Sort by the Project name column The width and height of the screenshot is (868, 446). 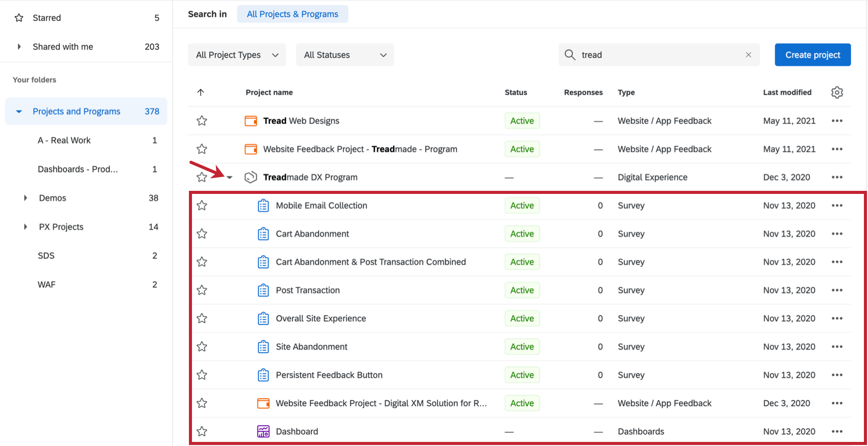coord(269,92)
